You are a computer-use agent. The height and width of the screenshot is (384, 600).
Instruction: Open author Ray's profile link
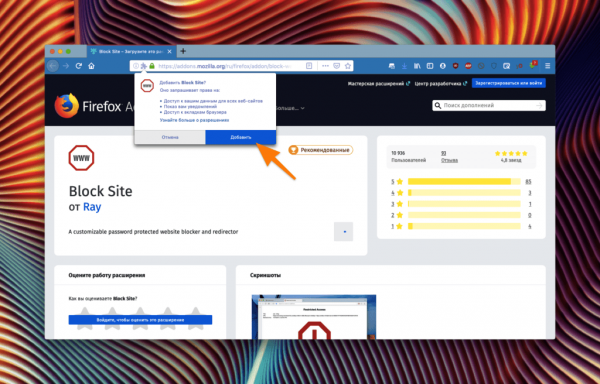pyautogui.click(x=92, y=207)
